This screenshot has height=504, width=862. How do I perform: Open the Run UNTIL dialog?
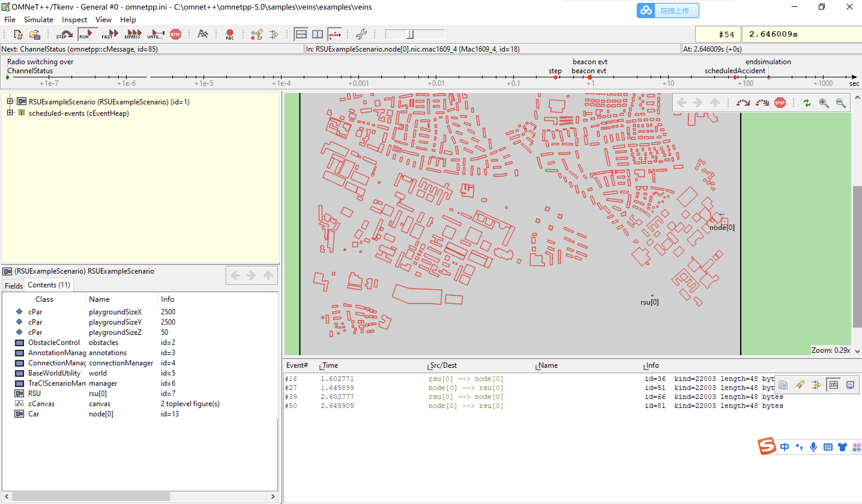[156, 34]
